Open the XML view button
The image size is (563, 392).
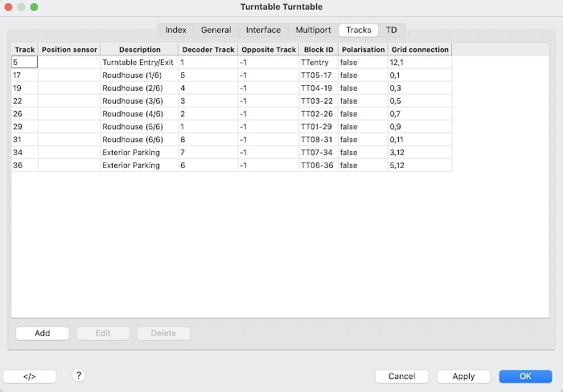pyautogui.click(x=30, y=376)
